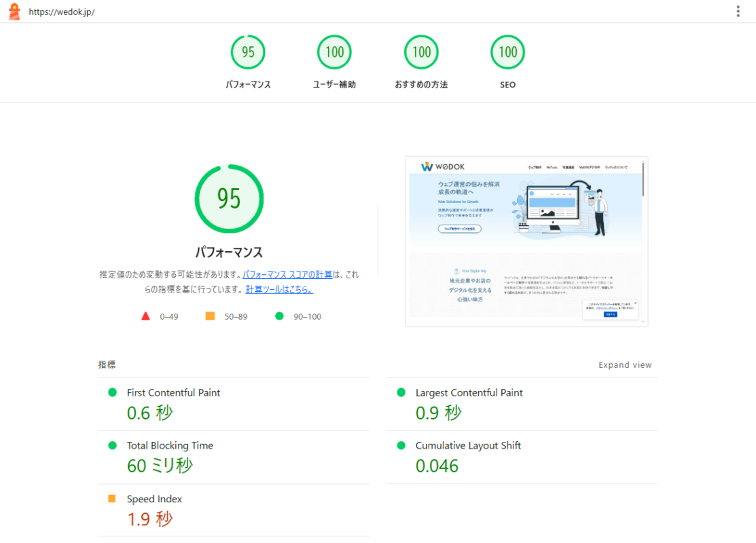Jump to the SEO score gauge

[507, 53]
